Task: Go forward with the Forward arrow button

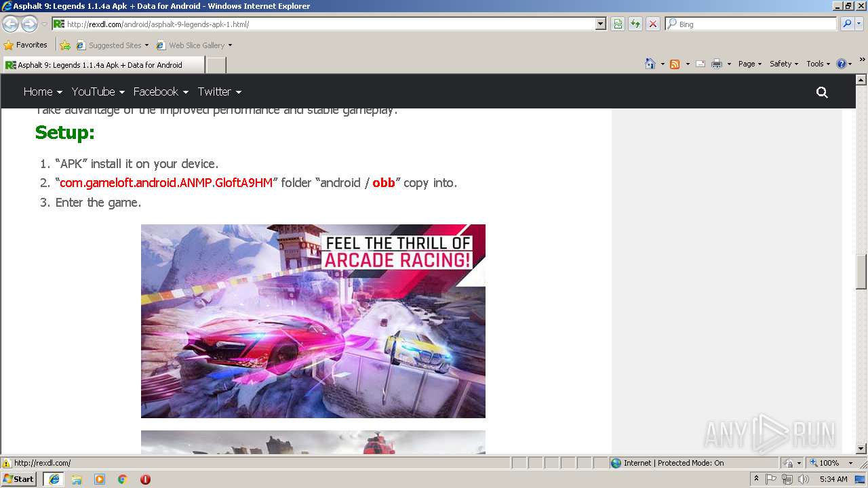Action: pyautogui.click(x=29, y=24)
